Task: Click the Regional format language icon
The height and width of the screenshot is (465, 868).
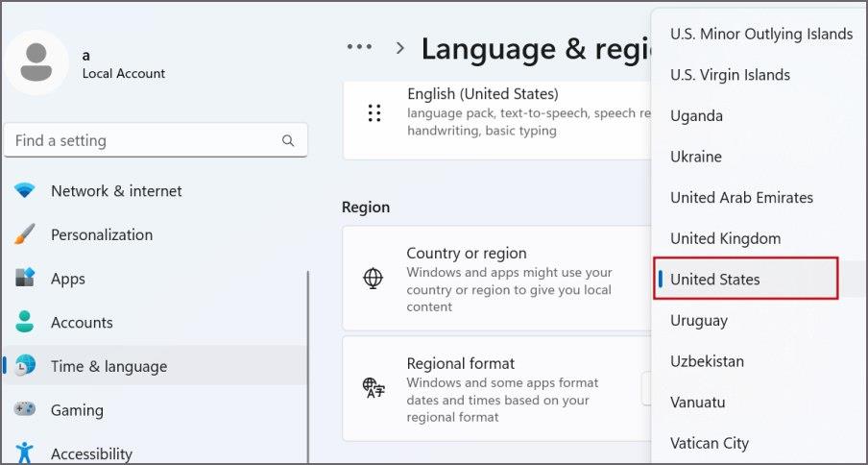Action: [374, 388]
